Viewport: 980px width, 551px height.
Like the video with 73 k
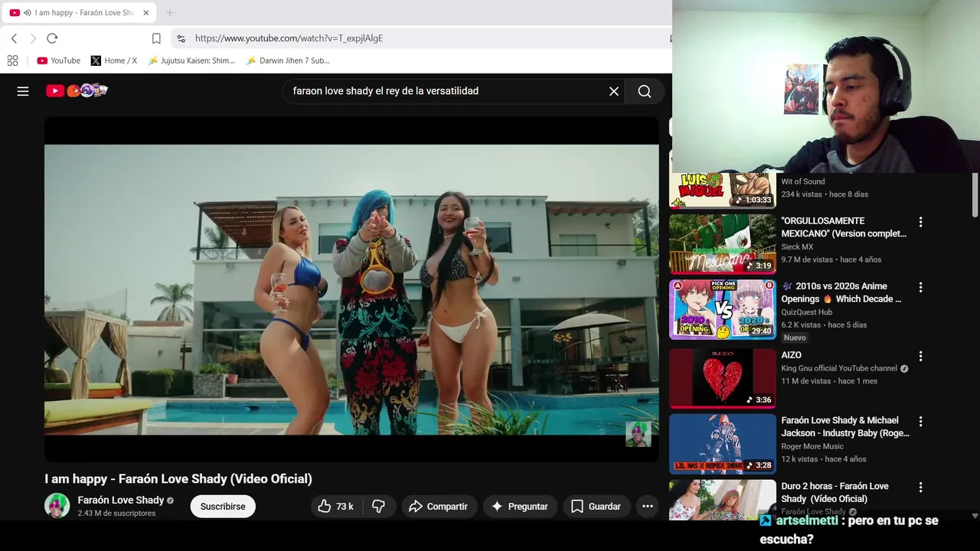pos(335,507)
